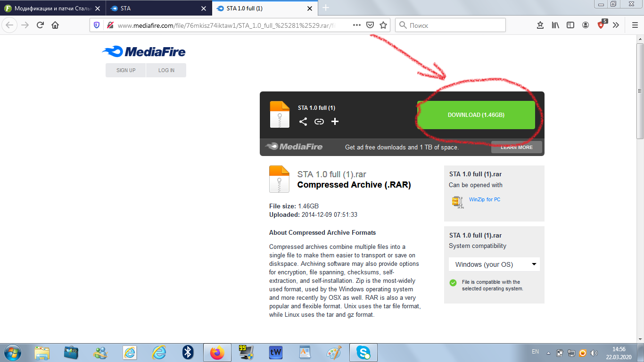Close the STA 1.0 full (1) tab

coord(310,8)
